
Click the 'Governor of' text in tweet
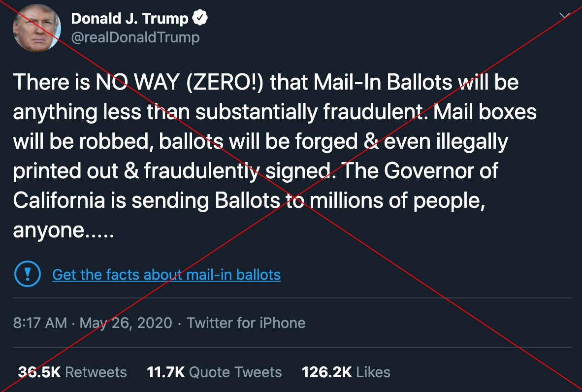(441, 171)
